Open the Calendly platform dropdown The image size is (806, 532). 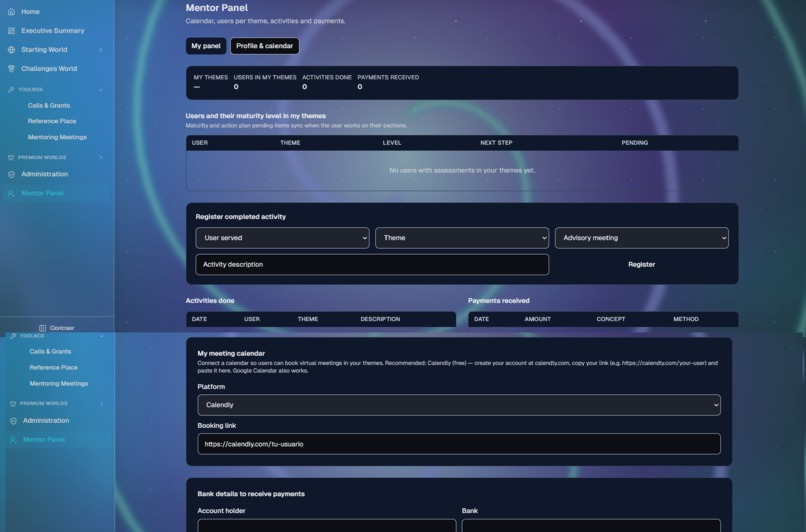click(x=459, y=405)
